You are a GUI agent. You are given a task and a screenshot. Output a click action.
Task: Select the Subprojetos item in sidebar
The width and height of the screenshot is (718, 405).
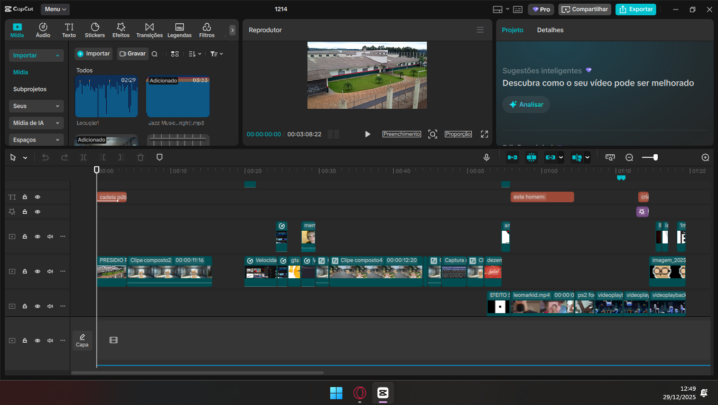(x=30, y=89)
